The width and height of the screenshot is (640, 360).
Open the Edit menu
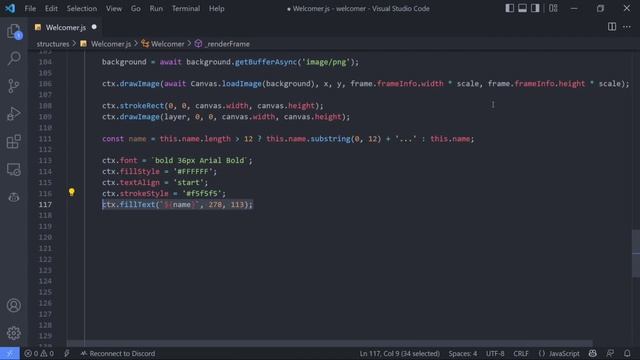(x=51, y=9)
